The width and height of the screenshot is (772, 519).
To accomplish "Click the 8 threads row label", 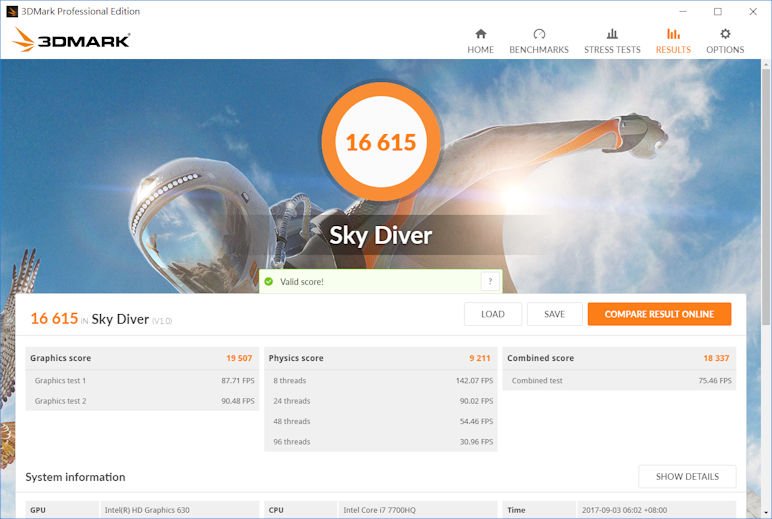I will pyautogui.click(x=290, y=381).
